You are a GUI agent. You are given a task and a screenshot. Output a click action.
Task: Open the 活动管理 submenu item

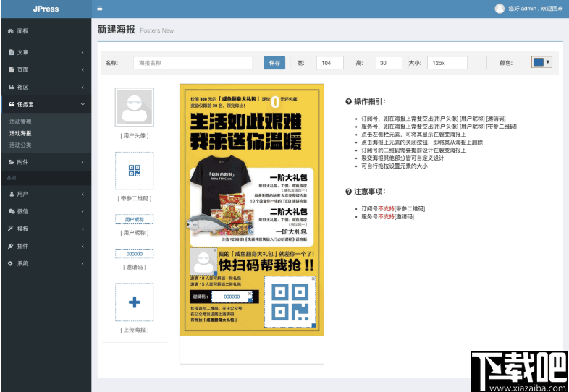point(20,122)
